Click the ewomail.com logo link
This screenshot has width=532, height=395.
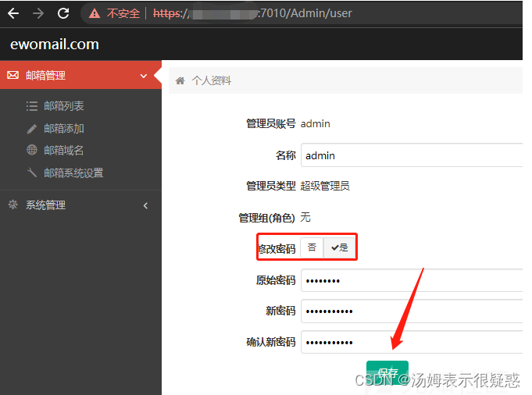click(55, 44)
